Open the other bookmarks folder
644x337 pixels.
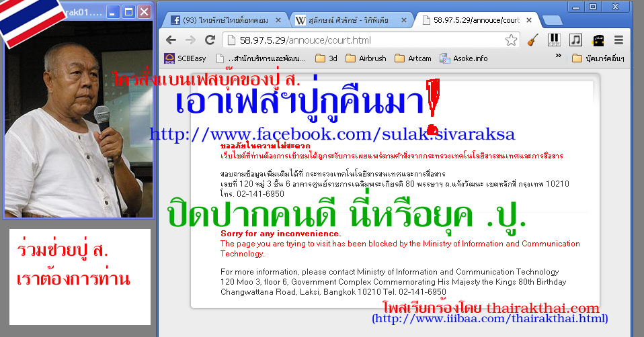pos(598,58)
